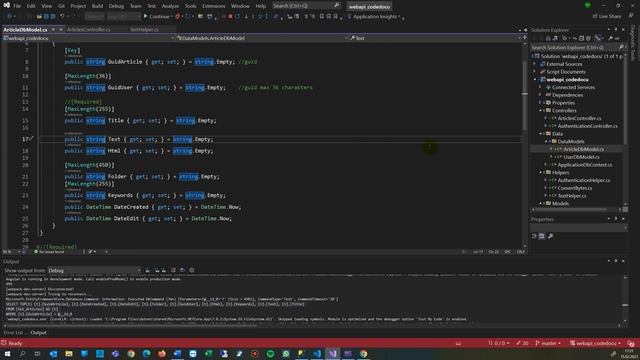Collapse the Controllers folder
Image resolution: width=640 pixels, height=360 pixels.
540,111
